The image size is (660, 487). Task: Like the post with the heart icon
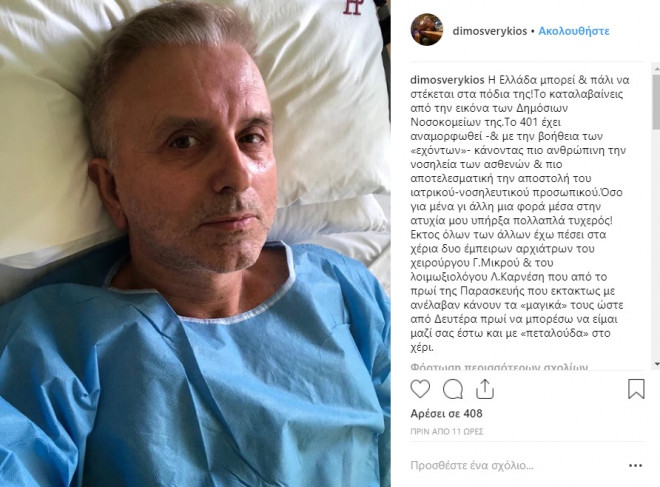pos(420,389)
